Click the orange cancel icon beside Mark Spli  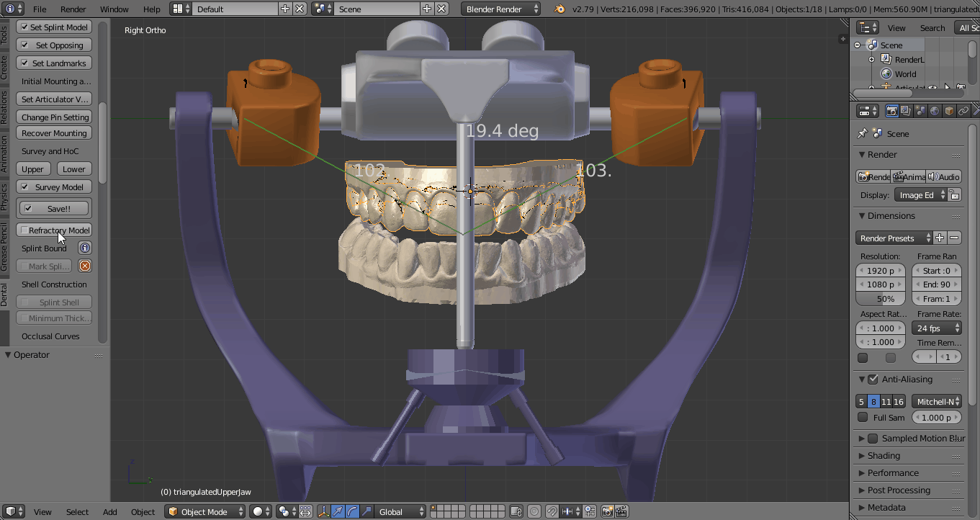tap(84, 266)
